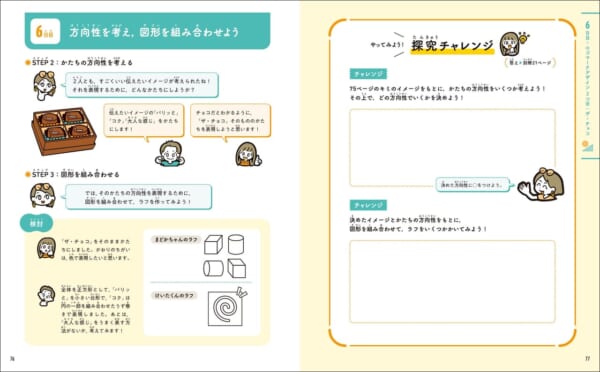
Task: Click the 探究チャレンジ title
Action: tap(452, 46)
